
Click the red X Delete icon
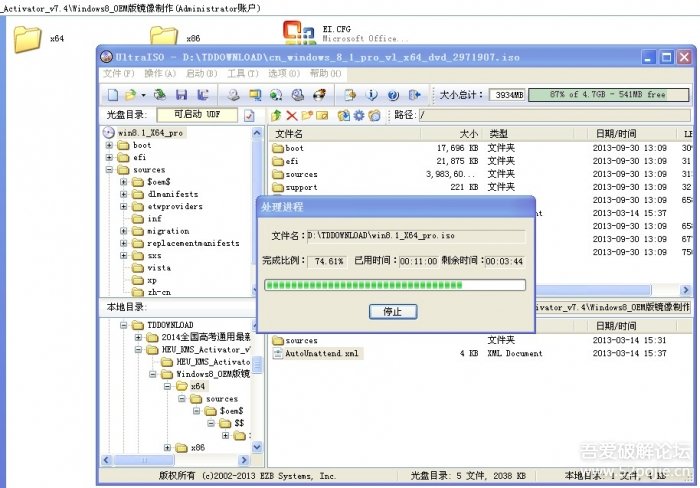[x=292, y=116]
